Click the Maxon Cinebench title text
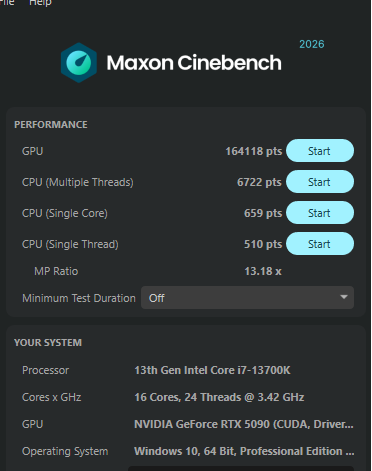The image size is (372, 471). pyautogui.click(x=194, y=63)
